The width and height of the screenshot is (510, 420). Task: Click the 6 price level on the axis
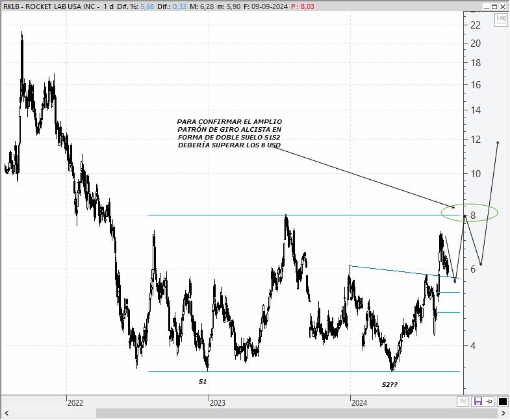[x=473, y=269]
